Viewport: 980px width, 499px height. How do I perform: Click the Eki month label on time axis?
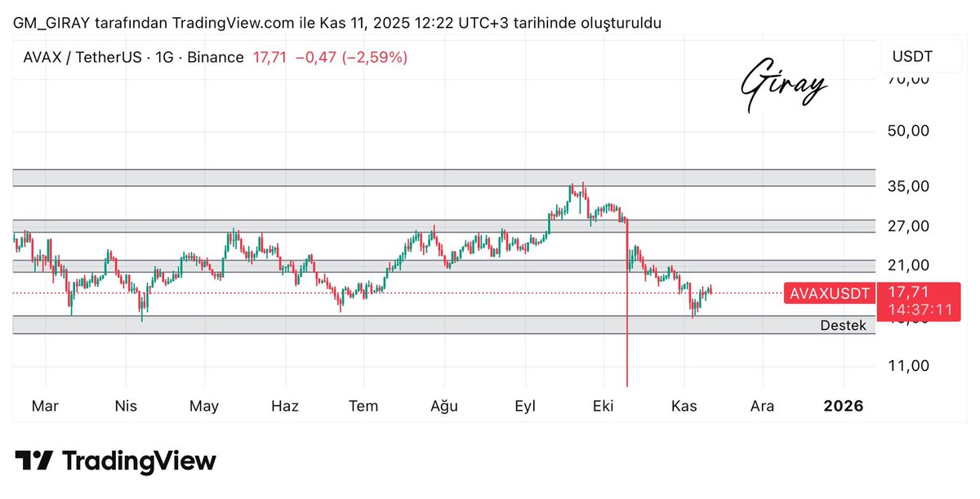603,406
